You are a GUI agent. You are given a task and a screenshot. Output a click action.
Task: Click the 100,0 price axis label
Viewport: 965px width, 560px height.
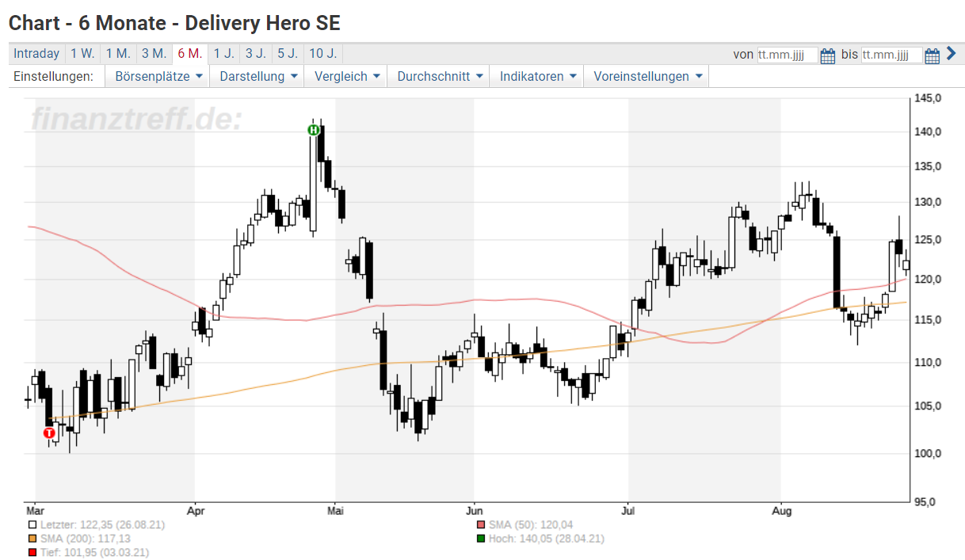pos(929,454)
